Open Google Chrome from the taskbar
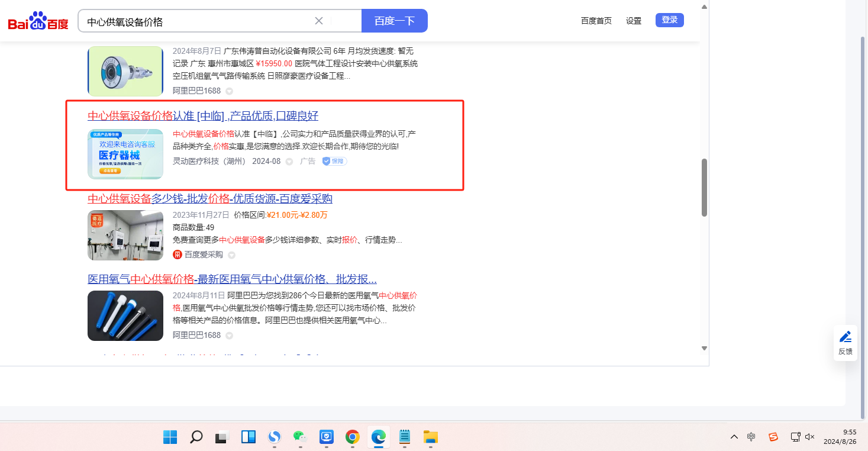Image resolution: width=868 pixels, height=451 pixels. [353, 437]
